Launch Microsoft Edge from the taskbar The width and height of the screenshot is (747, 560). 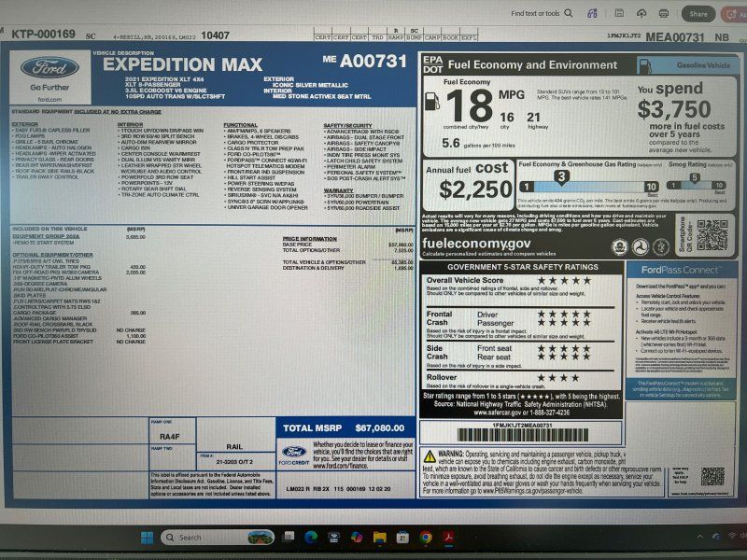pos(311,538)
